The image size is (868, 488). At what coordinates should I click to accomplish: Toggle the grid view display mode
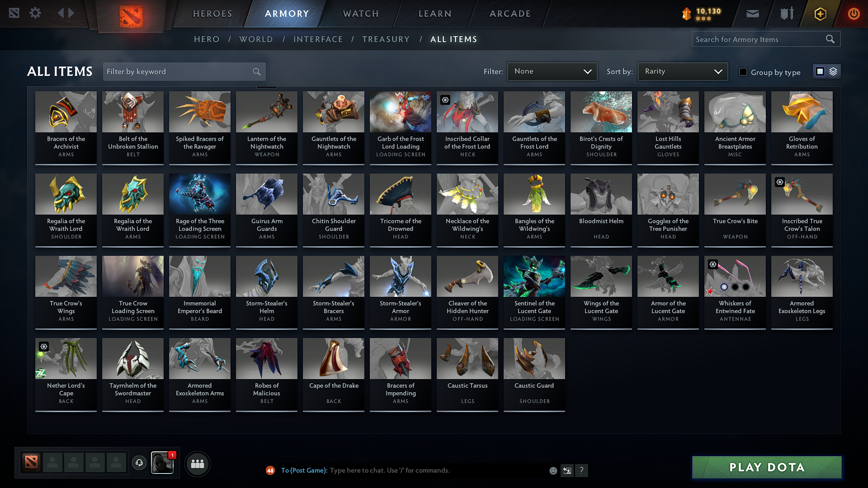pos(820,71)
